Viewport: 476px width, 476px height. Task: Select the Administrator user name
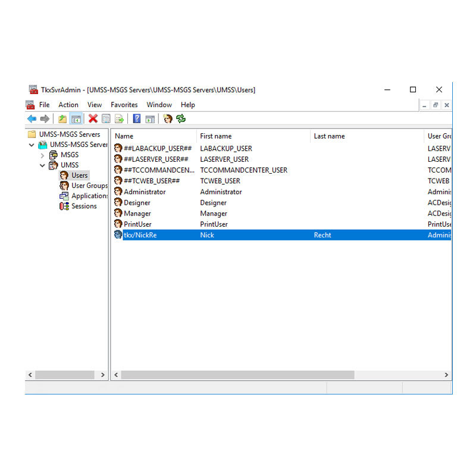(x=145, y=192)
